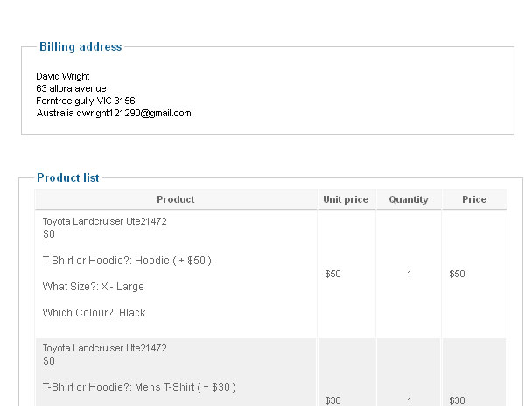
Task: Click first Toyota Landcruiser Ute21472 product name
Action: [x=104, y=221]
